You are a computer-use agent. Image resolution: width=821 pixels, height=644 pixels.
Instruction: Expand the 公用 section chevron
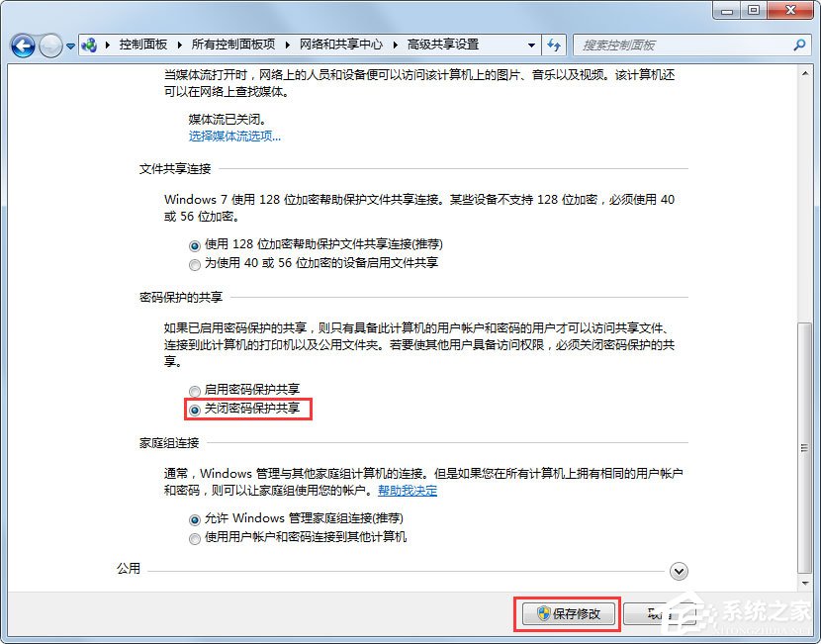pyautogui.click(x=679, y=571)
